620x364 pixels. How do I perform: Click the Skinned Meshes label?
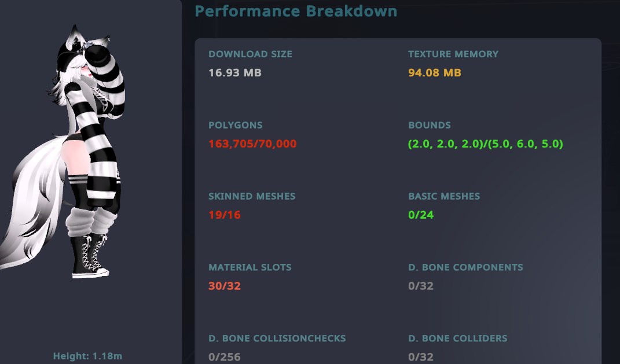(252, 197)
